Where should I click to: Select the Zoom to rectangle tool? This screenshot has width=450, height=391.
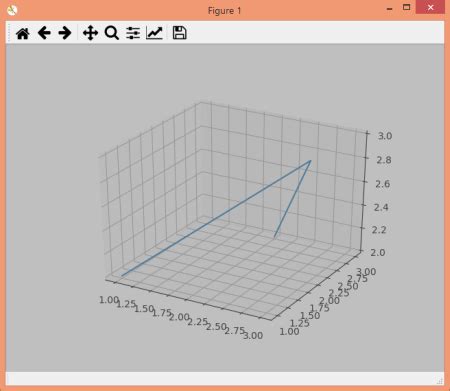[112, 33]
